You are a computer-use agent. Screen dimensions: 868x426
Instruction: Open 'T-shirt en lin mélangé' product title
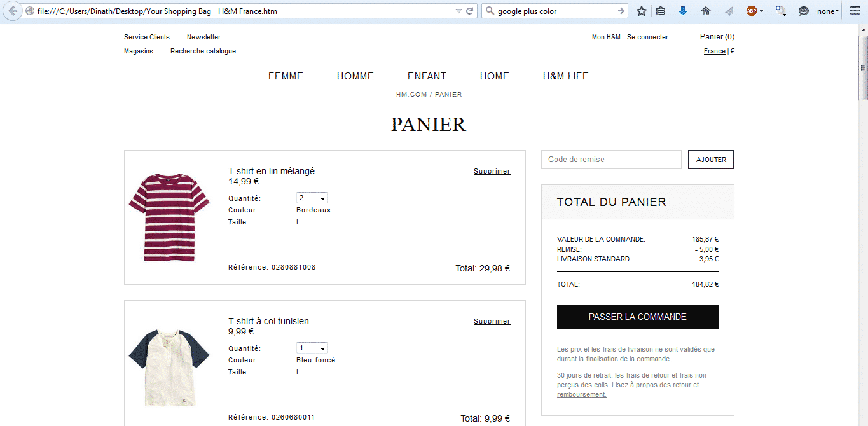click(272, 171)
